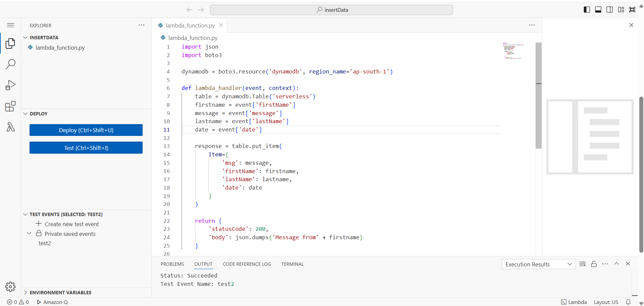Close the bottom output panel

628,264
